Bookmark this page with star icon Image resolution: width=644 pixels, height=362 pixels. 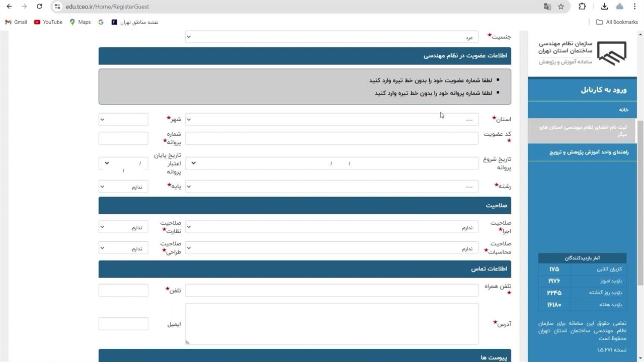[x=561, y=7]
